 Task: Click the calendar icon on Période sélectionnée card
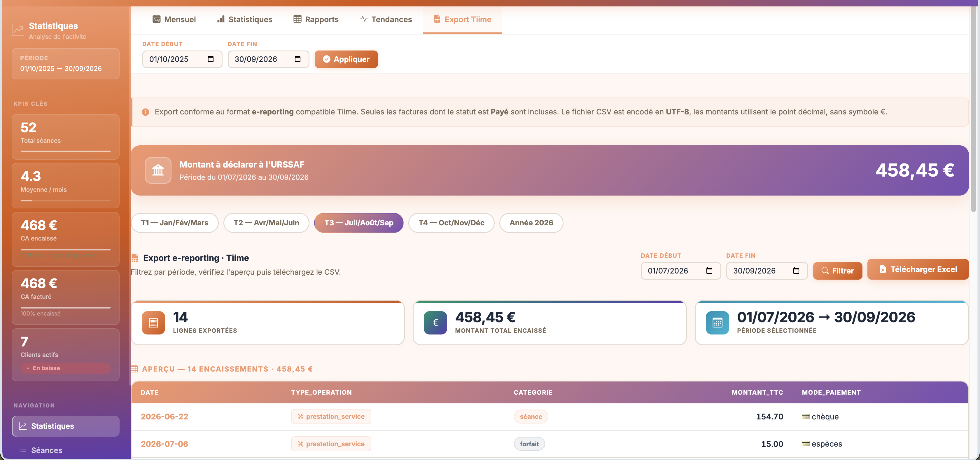click(717, 323)
